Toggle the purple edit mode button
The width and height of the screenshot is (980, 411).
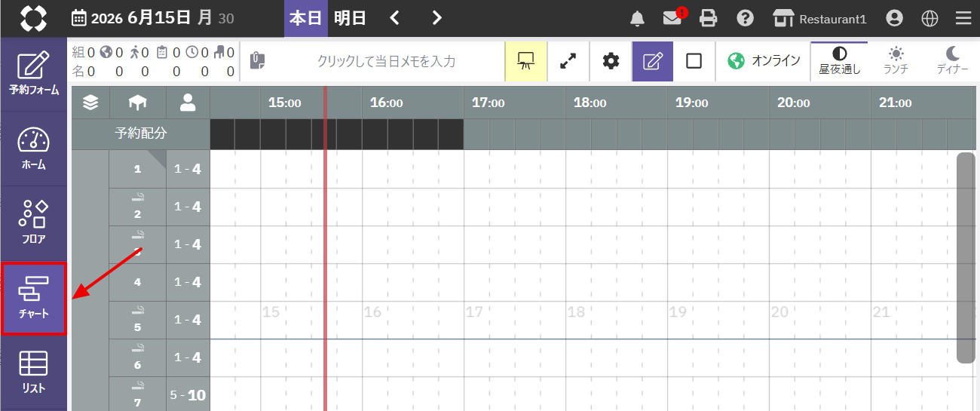tap(652, 61)
